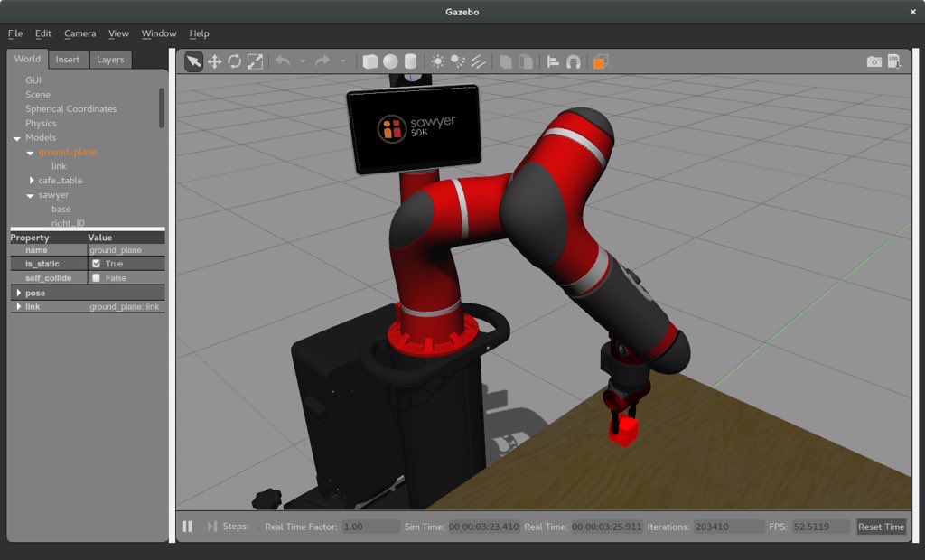
Task: Select Physics in the world tree
Action: coord(41,124)
